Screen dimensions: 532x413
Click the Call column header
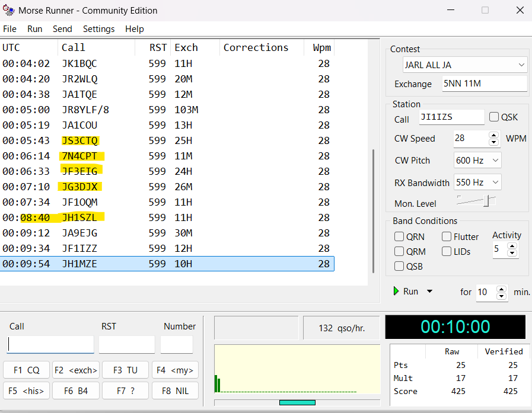click(x=96, y=47)
